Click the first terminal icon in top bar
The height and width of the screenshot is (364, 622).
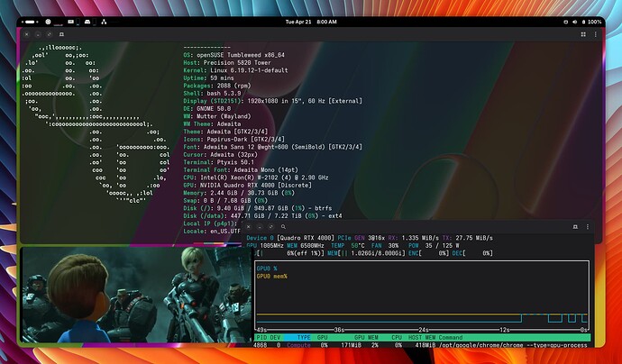[70, 22]
